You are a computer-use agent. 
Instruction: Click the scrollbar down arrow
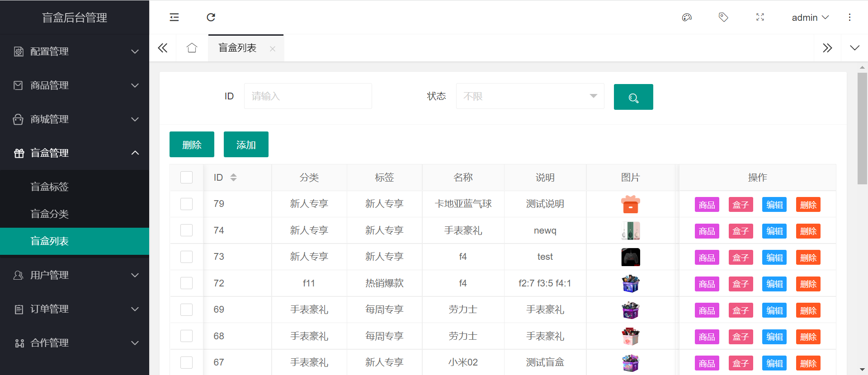pyautogui.click(x=862, y=370)
